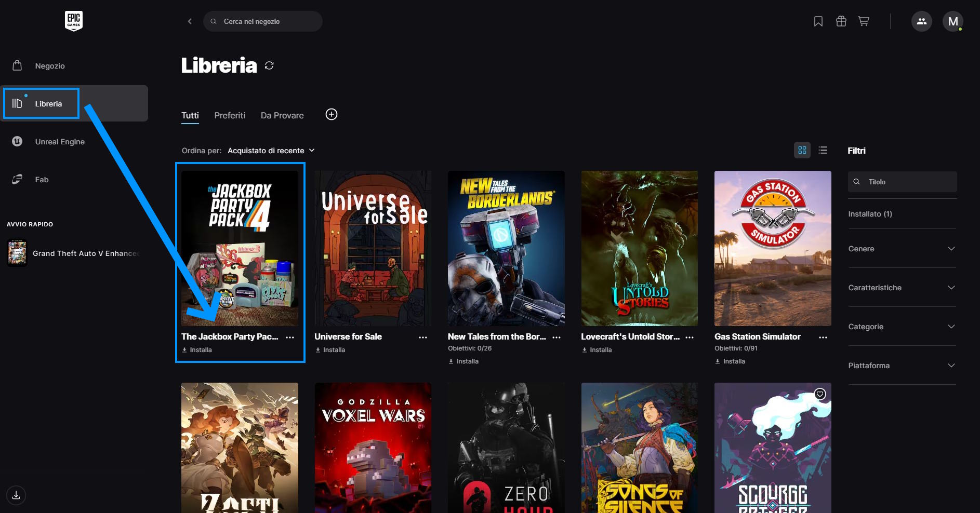Image resolution: width=980 pixels, height=513 pixels.
Task: Refresh the Libreria with the reload icon
Action: pos(269,65)
